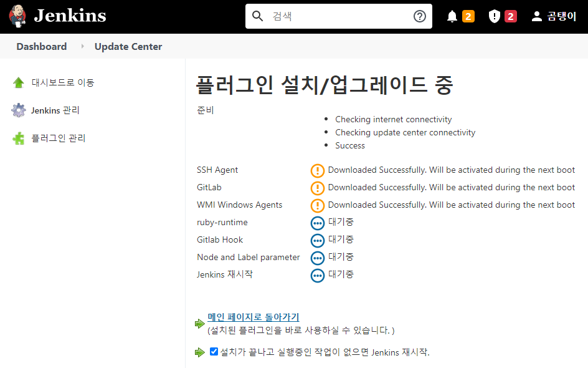Viewport: 588px width, 368px height.
Task: Click Jenkins 재시작 pending status icon
Action: tap(317, 275)
